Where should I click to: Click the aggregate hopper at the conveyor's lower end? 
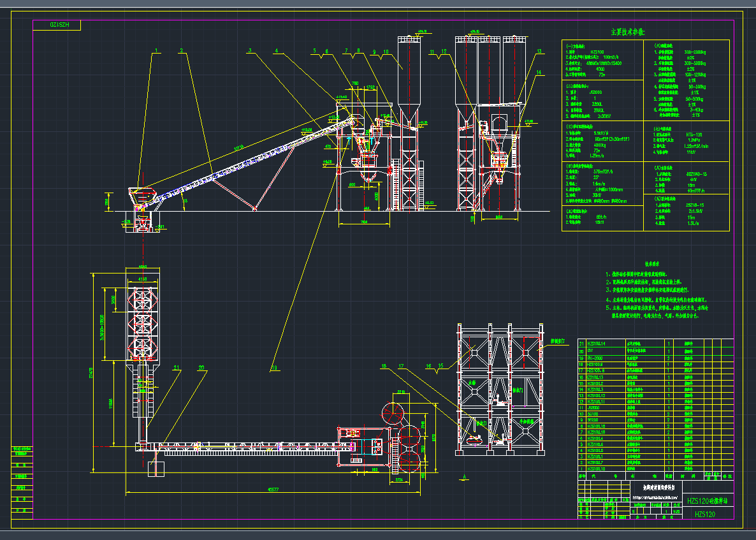coord(143,197)
